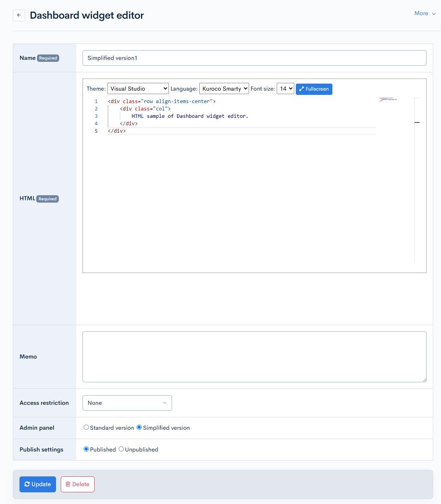Select the Standard version radio button
441x504 pixels.
86,427
